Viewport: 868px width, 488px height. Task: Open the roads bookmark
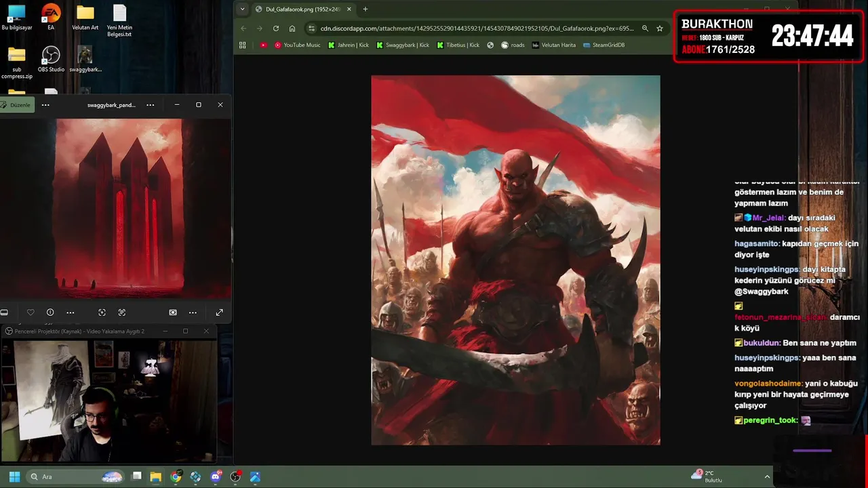click(x=513, y=45)
